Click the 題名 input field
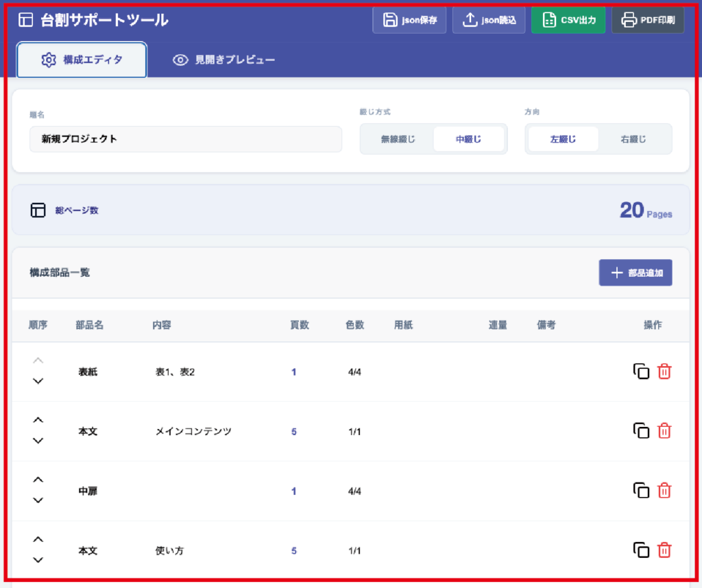This screenshot has height=588, width=702. pos(186,139)
